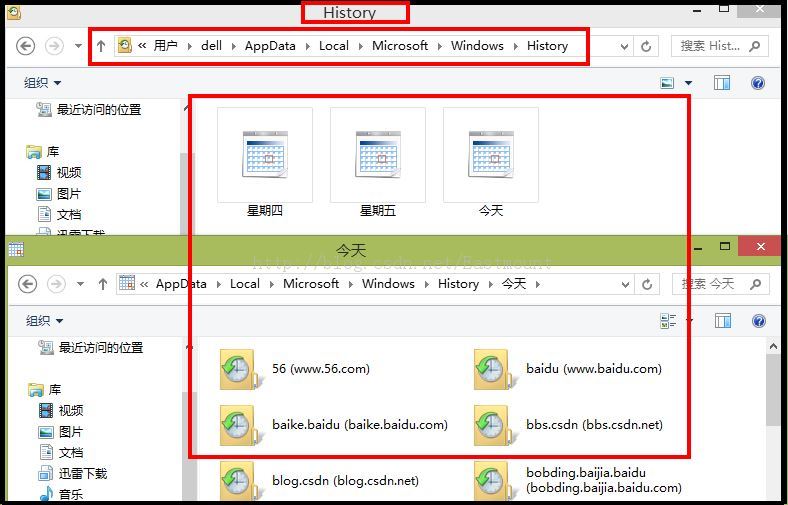This screenshot has height=505, width=788.
Task: Change view icon in 今天 window
Action: (668, 321)
